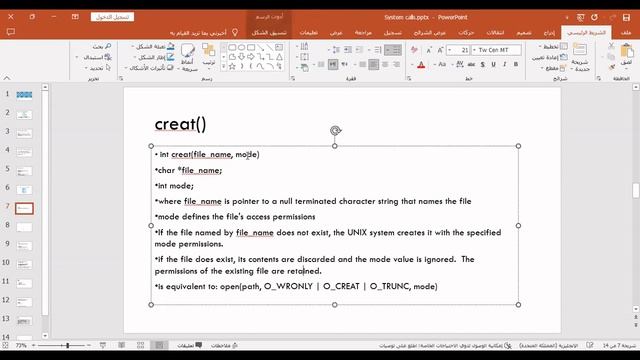The image size is (640, 360).
Task: Open File (ملف) tab
Action: click(x=626, y=32)
